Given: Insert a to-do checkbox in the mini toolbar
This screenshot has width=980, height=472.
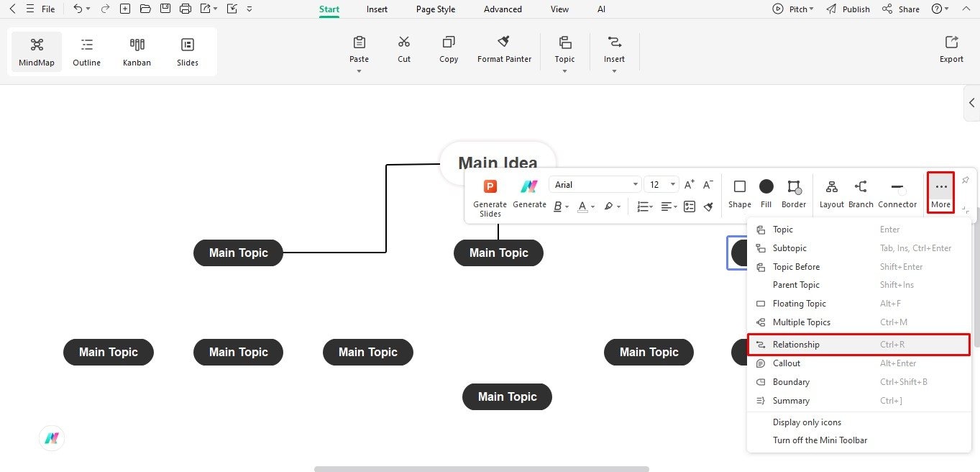Looking at the screenshot, I should (690, 206).
